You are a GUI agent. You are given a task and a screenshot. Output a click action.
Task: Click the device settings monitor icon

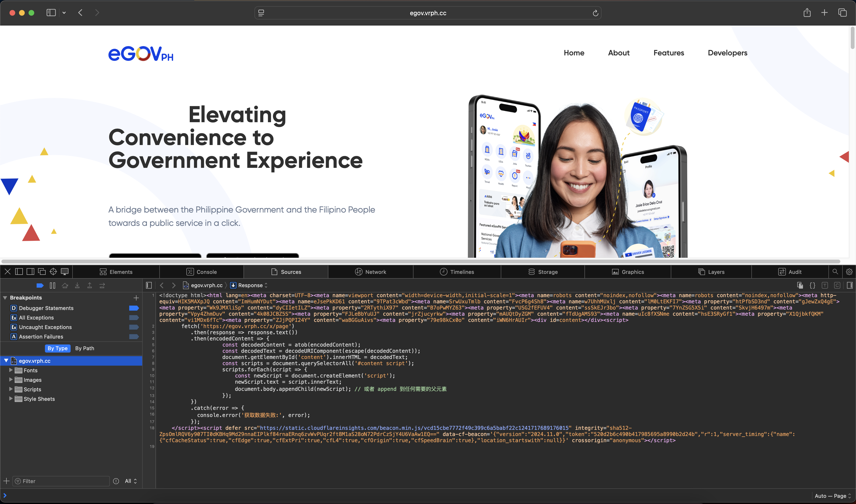pyautogui.click(x=64, y=272)
